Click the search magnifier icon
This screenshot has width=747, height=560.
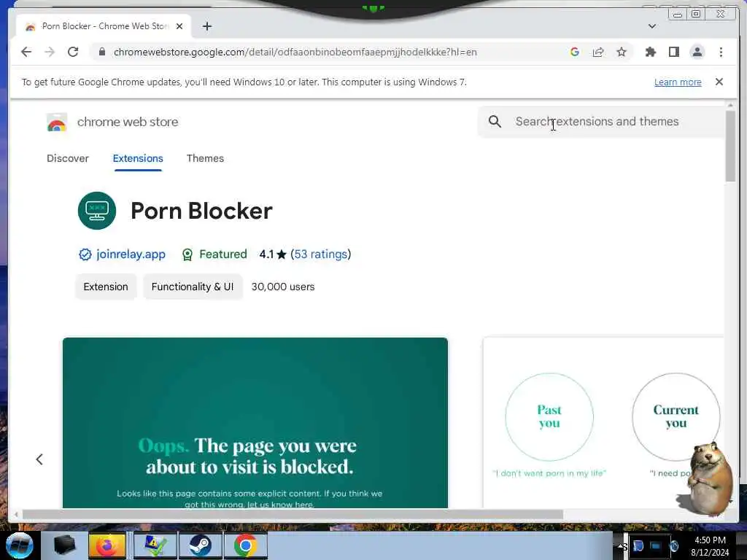pyautogui.click(x=495, y=122)
